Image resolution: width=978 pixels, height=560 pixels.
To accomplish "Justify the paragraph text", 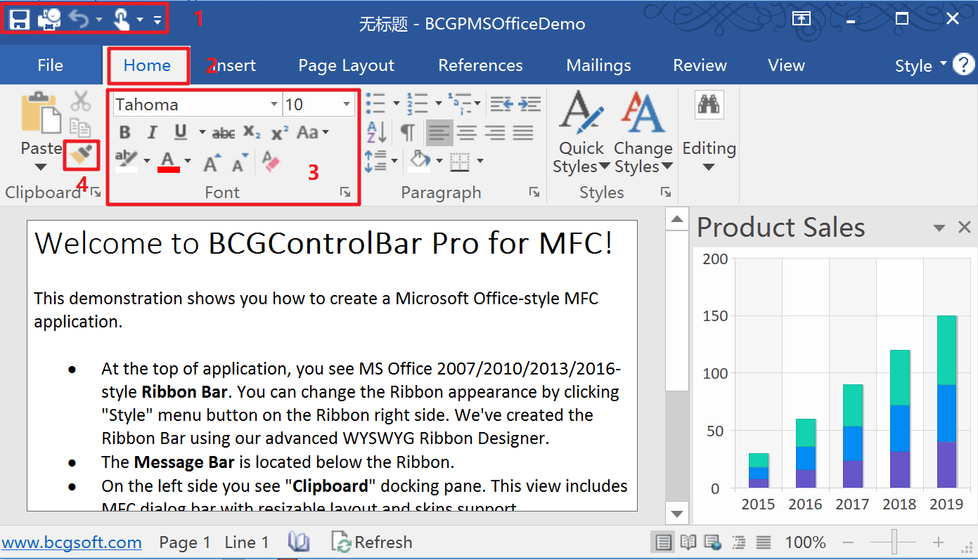I will (x=523, y=131).
